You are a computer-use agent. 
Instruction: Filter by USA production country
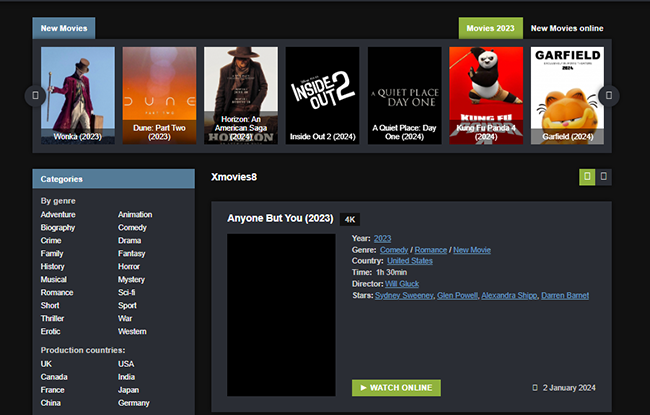(x=126, y=364)
